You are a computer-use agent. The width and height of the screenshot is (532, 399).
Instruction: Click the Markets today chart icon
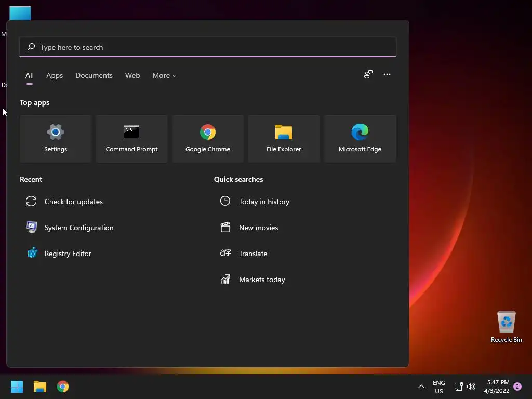click(x=225, y=279)
